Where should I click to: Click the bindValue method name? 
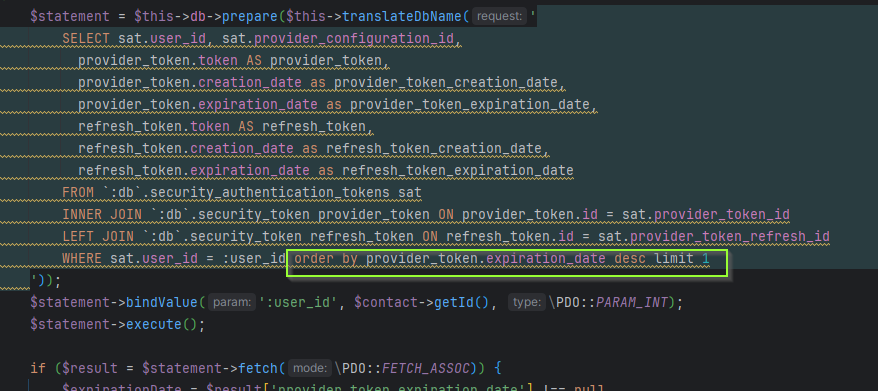162,303
